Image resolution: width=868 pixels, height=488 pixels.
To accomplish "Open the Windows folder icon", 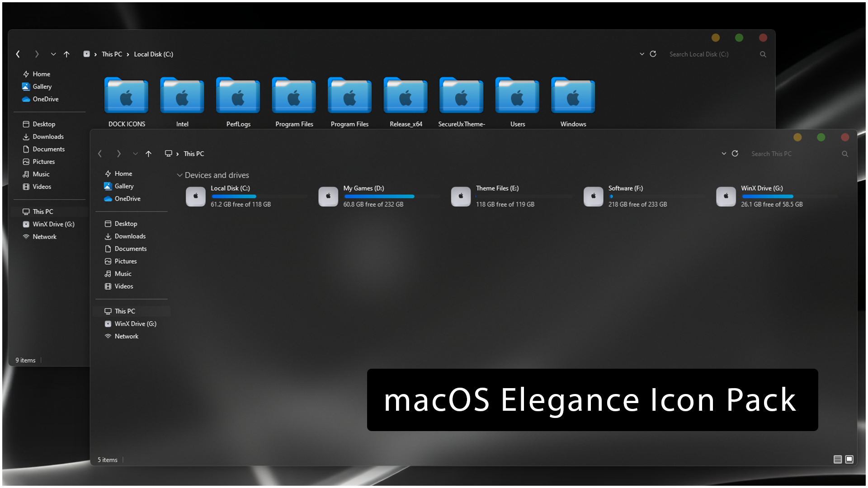I will click(x=573, y=96).
